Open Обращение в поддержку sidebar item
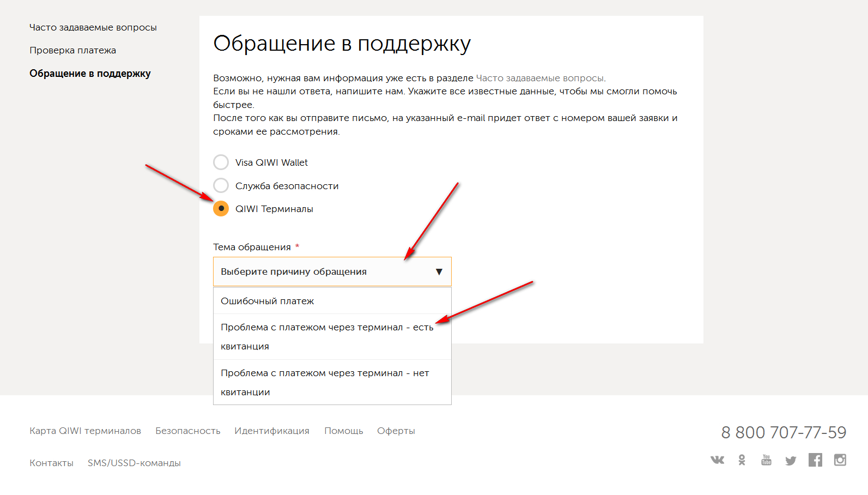The height and width of the screenshot is (495, 868). 90,74
